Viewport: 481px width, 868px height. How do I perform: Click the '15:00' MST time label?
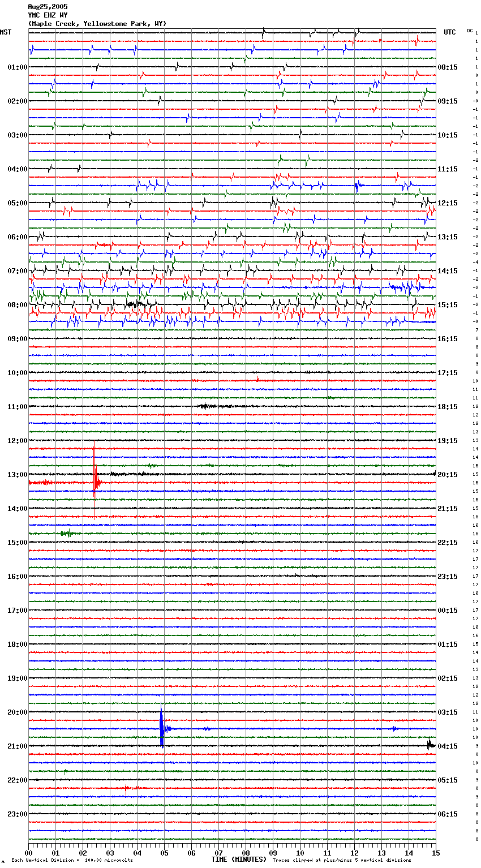pos(18,543)
